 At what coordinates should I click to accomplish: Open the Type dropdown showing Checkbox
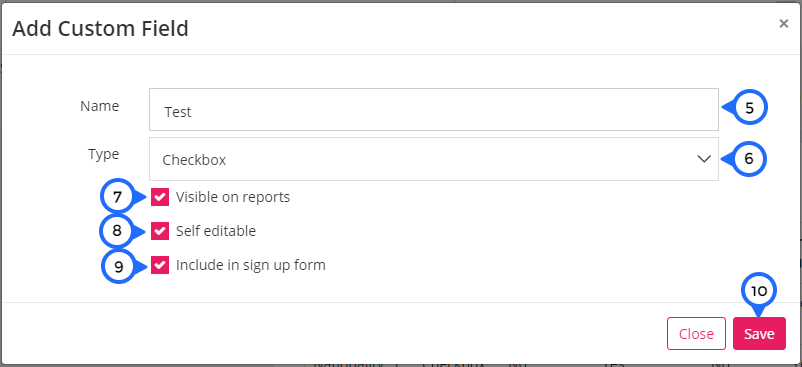[434, 159]
